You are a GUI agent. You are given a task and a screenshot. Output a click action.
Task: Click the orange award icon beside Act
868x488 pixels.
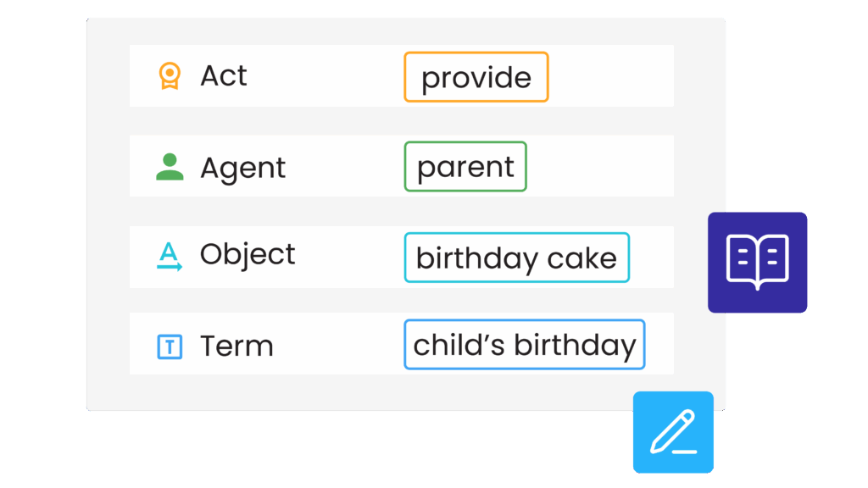coord(170,75)
